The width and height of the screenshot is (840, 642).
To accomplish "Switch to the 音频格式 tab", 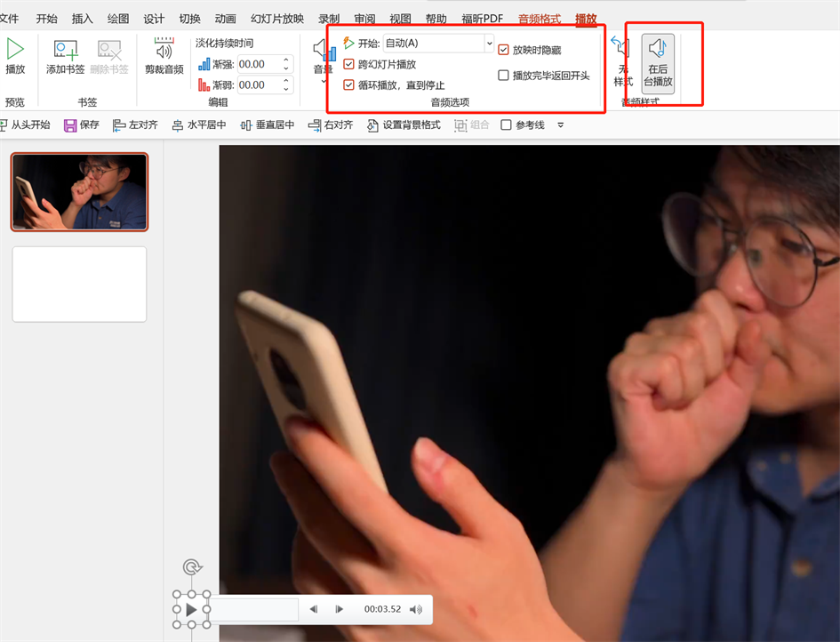I will coord(540,19).
